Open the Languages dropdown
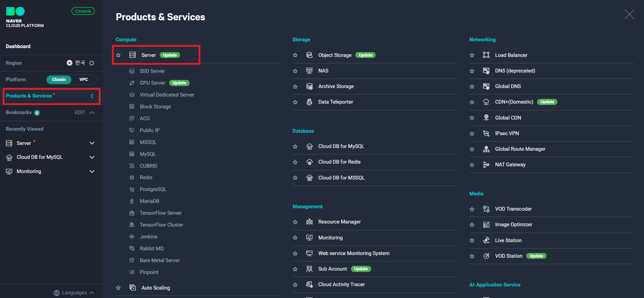 point(74,293)
